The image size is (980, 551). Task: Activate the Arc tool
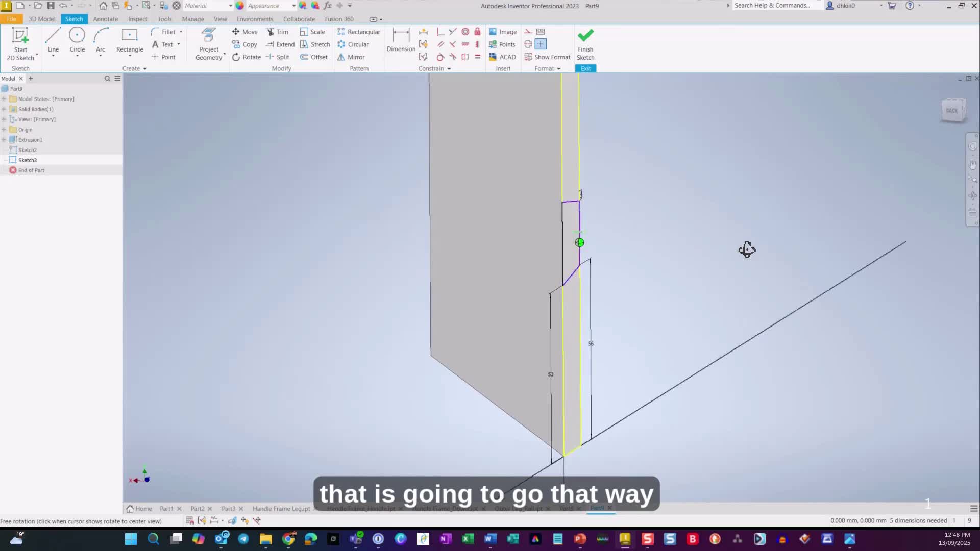tap(101, 40)
